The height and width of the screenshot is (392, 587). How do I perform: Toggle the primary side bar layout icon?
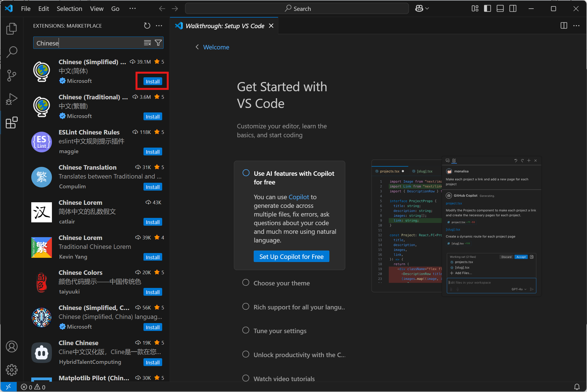tap(487, 9)
